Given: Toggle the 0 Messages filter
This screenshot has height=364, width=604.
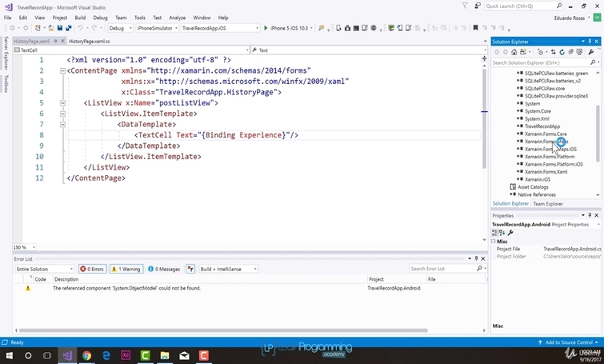Looking at the screenshot, I should (164, 269).
